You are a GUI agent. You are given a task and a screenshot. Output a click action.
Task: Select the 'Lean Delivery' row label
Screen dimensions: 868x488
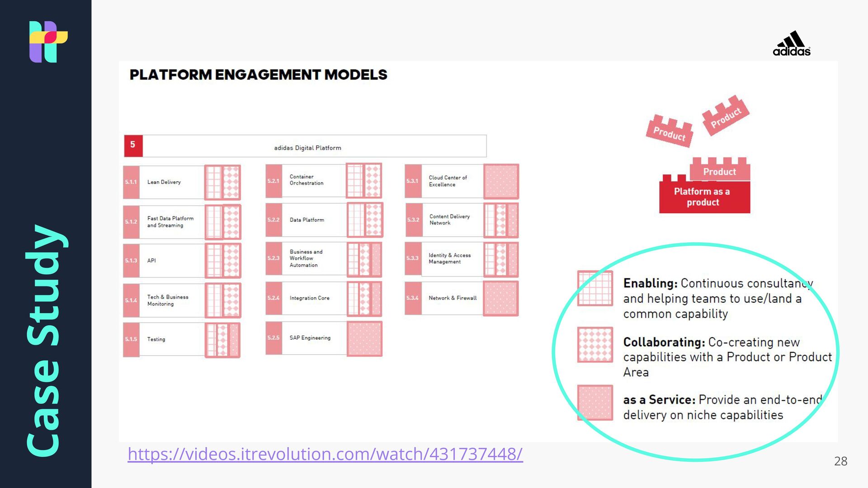(x=164, y=182)
